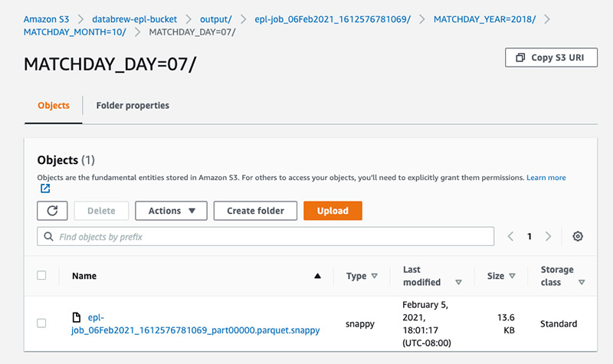Switch to the Objects tab
This screenshot has width=613, height=364.
click(x=54, y=106)
